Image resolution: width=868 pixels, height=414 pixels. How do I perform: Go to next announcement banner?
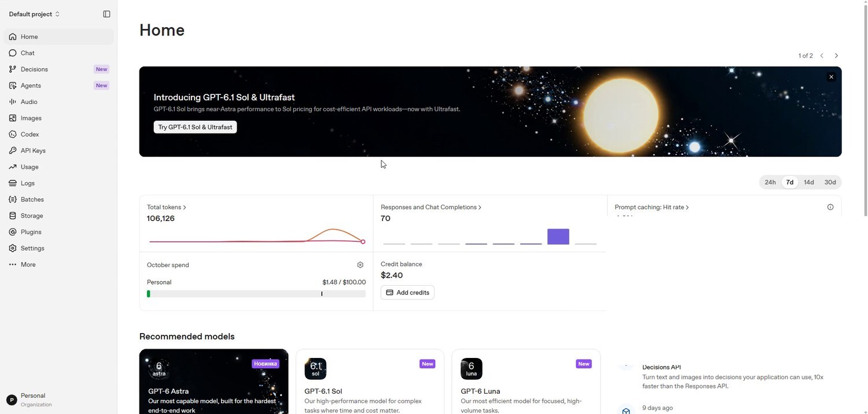click(836, 56)
